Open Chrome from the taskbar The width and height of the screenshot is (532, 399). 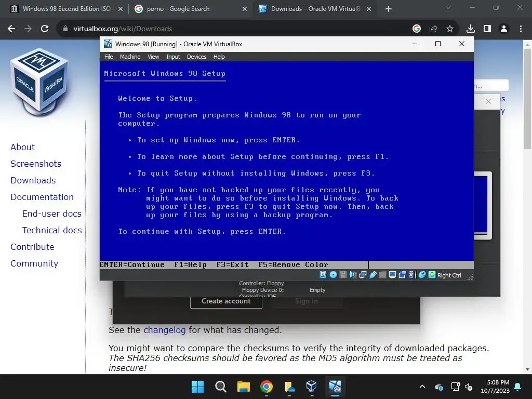click(x=267, y=387)
